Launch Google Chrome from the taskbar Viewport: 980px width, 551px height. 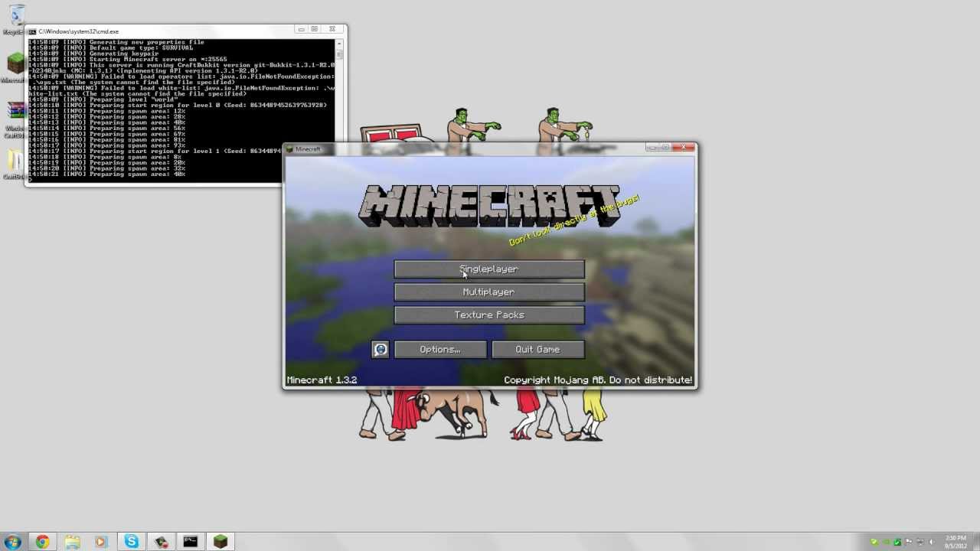[42, 542]
